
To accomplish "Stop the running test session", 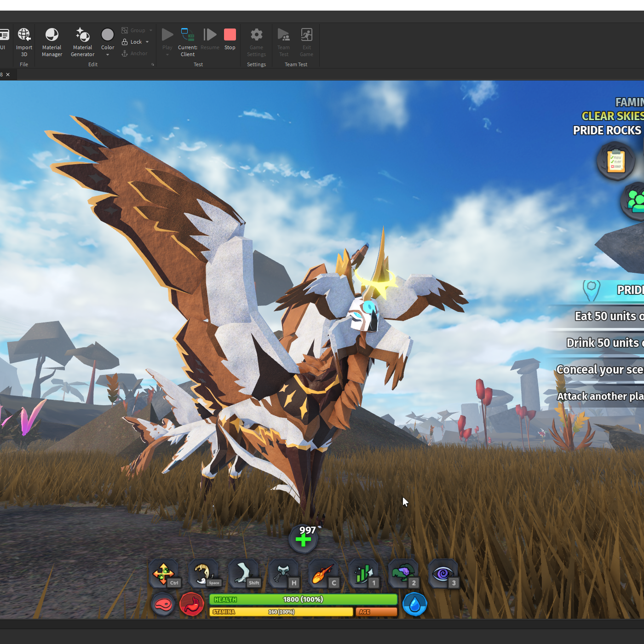I will (x=230, y=39).
